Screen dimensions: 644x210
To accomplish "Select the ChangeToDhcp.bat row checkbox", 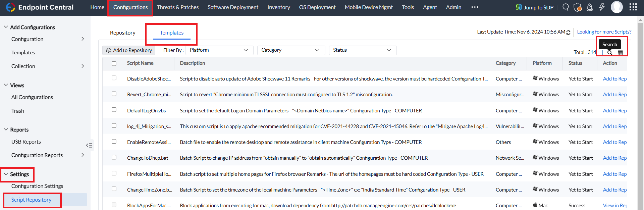I will point(114,157).
